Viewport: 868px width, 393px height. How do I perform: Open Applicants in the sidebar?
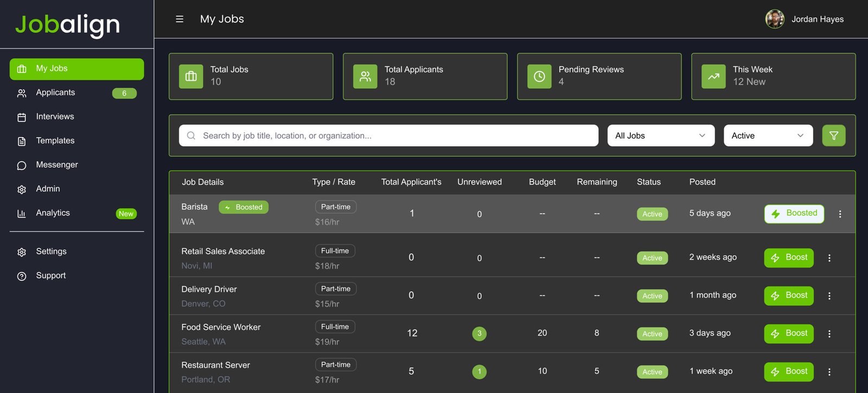55,93
